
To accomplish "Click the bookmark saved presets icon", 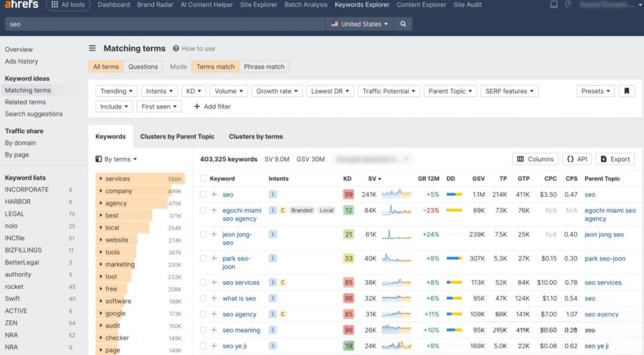I will (627, 91).
